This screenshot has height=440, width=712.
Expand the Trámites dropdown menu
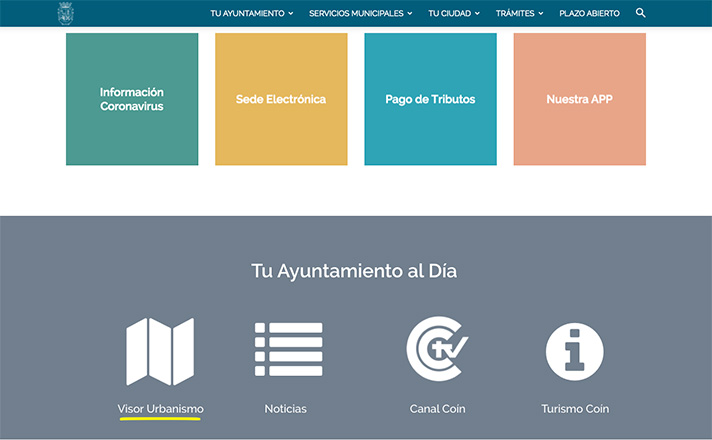point(519,14)
